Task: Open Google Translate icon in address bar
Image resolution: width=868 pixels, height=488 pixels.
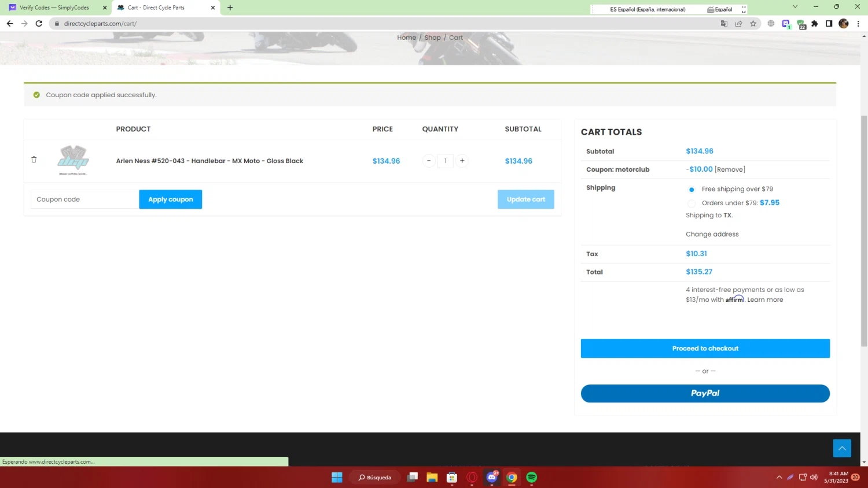Action: point(724,24)
